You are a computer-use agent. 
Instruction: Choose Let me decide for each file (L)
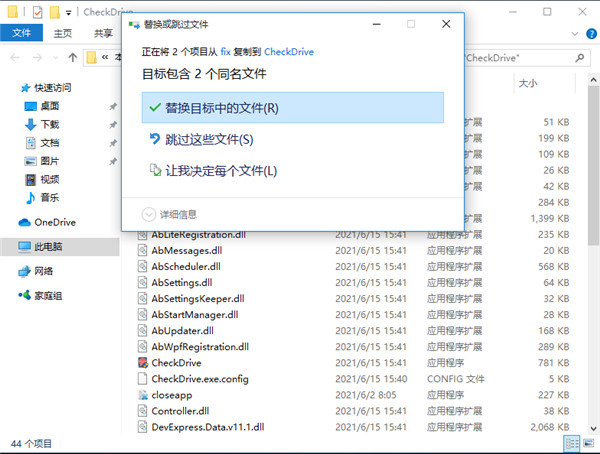tap(213, 171)
